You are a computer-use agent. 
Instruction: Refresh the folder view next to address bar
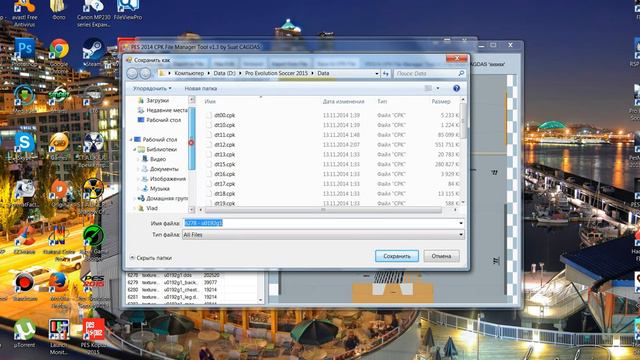386,73
